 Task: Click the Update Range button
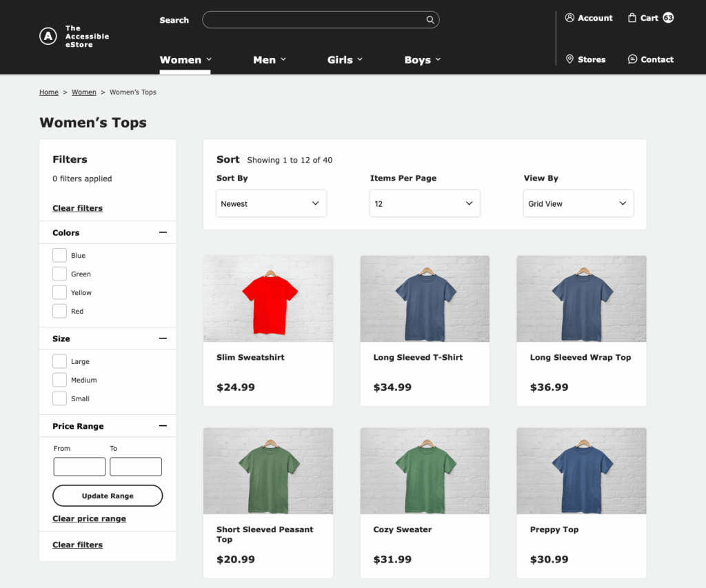[108, 496]
